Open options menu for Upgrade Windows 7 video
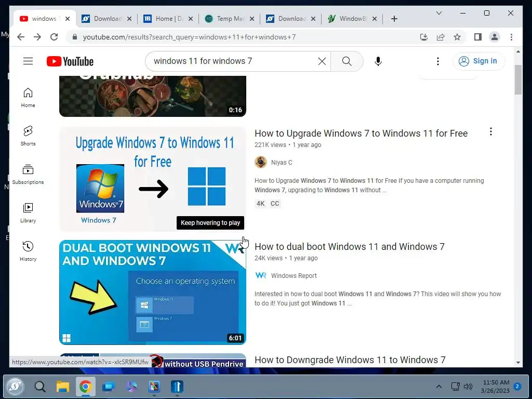This screenshot has width=532, height=399. [490, 131]
